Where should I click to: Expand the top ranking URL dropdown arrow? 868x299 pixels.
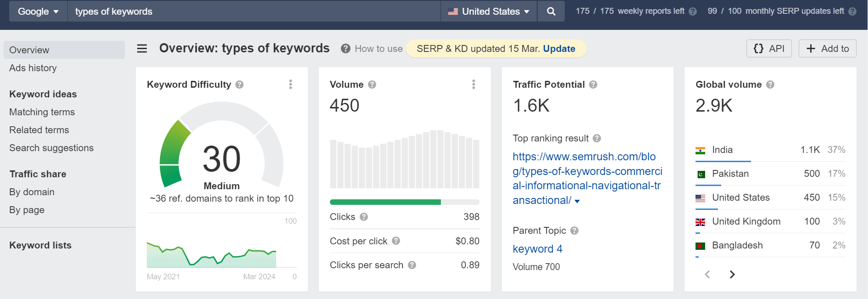[x=577, y=201]
